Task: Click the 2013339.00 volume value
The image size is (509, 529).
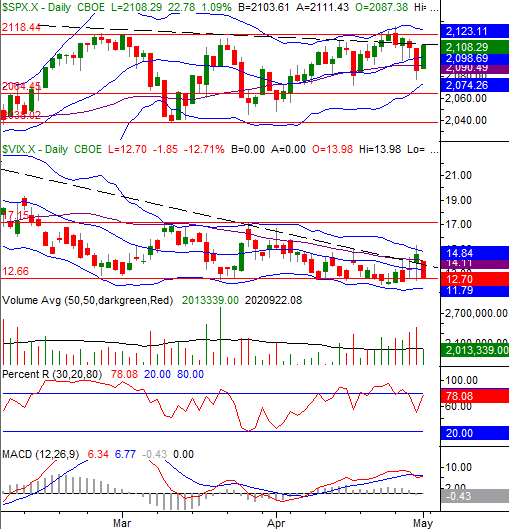Action: point(210,300)
